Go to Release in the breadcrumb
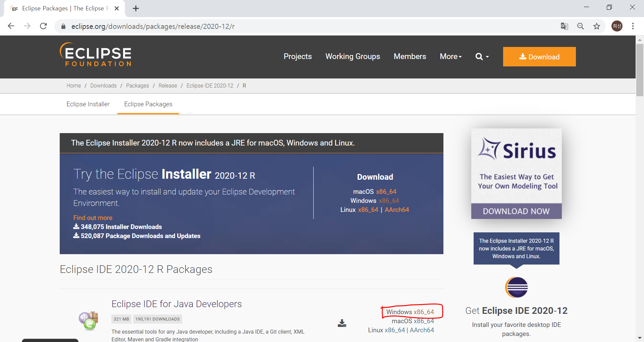Image resolution: width=644 pixels, height=342 pixels. (168, 85)
